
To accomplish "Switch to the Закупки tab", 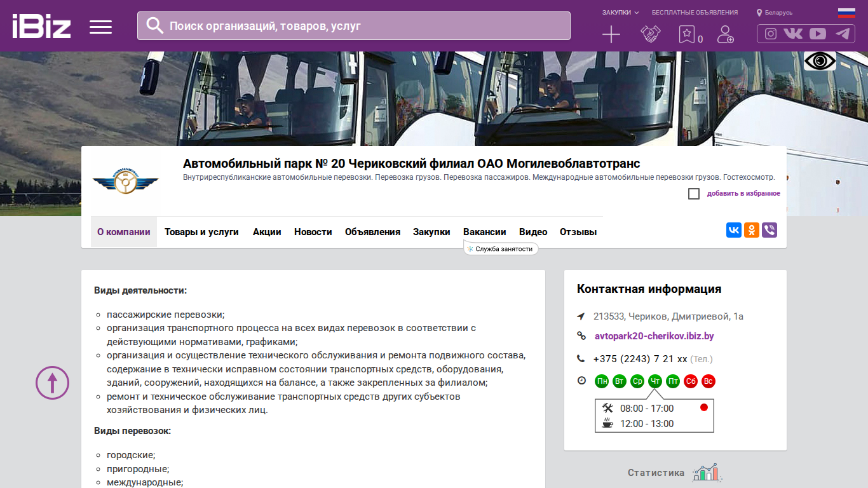I will coord(431,232).
